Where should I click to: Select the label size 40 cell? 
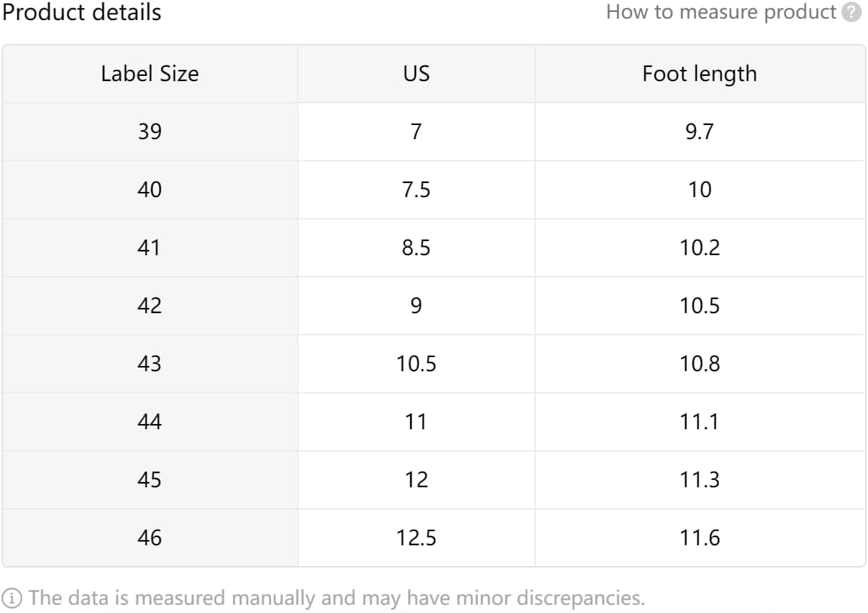click(150, 190)
